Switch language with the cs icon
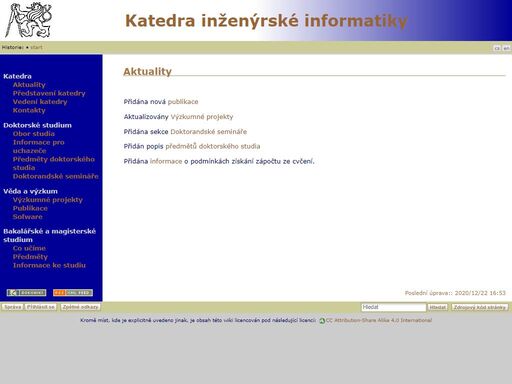 pyautogui.click(x=497, y=48)
